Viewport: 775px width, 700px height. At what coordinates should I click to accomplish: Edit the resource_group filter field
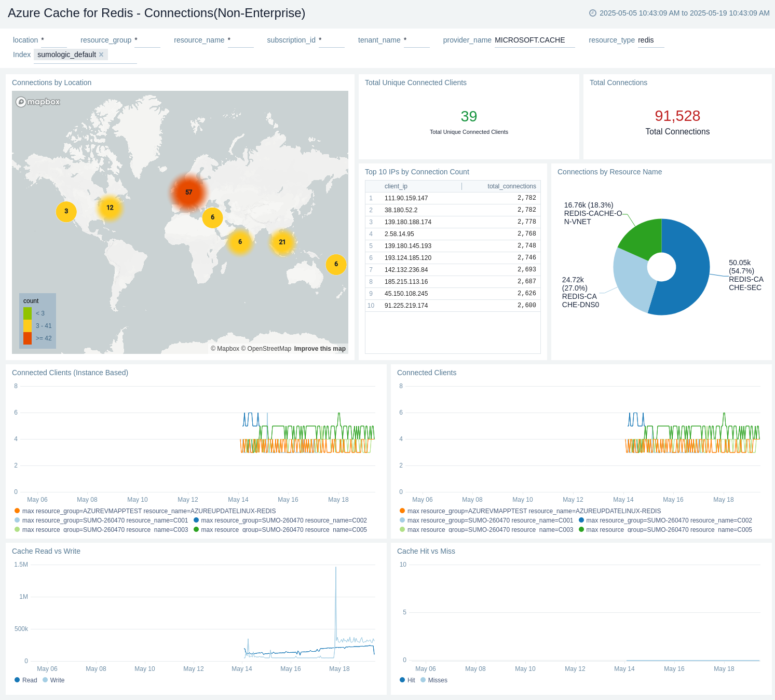click(x=147, y=40)
